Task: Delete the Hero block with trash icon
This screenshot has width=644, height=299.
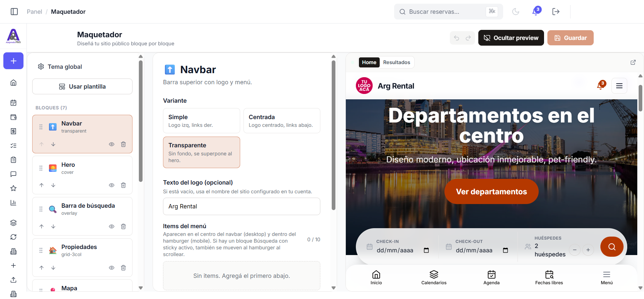Action: [x=123, y=185]
